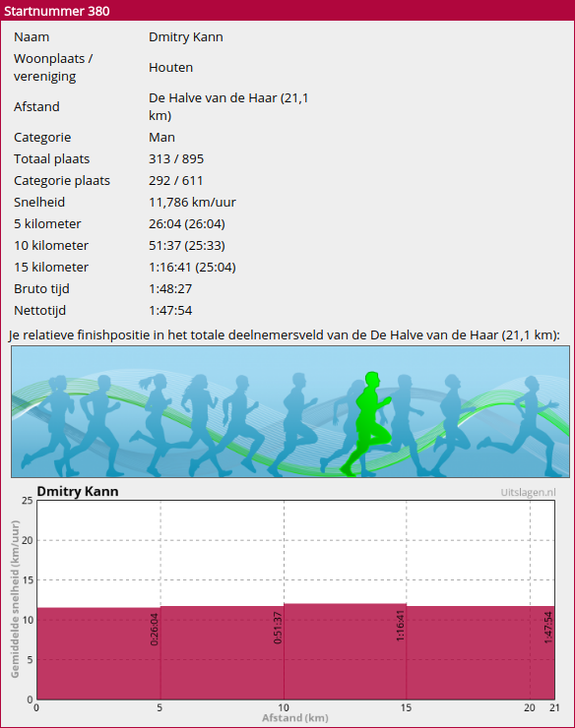
Task: Select the name value 'Dmitry Kann' in table
Action: [x=186, y=37]
